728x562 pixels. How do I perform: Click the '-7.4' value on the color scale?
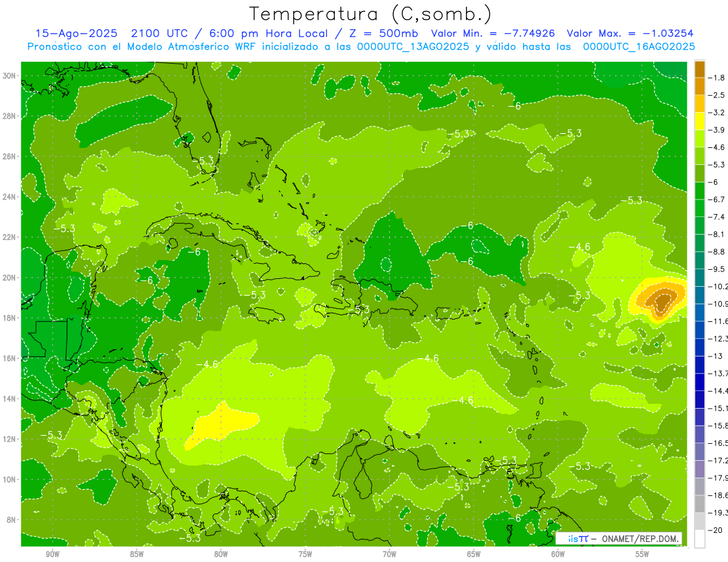tap(717, 217)
